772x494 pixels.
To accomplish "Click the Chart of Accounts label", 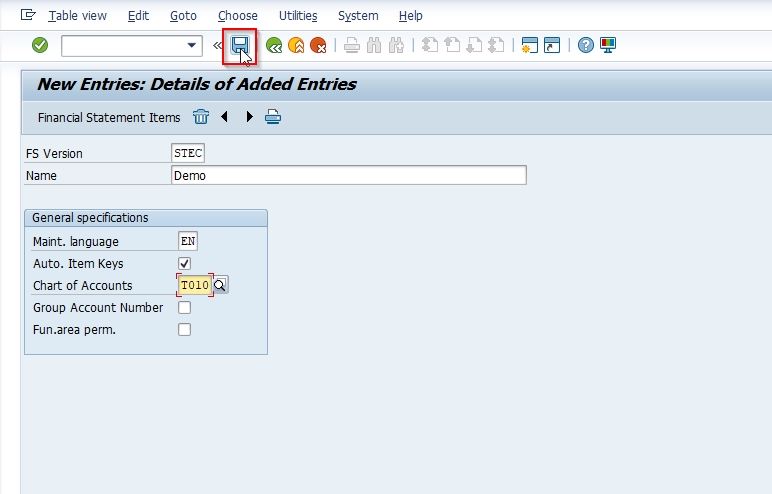I will pyautogui.click(x=83, y=286).
